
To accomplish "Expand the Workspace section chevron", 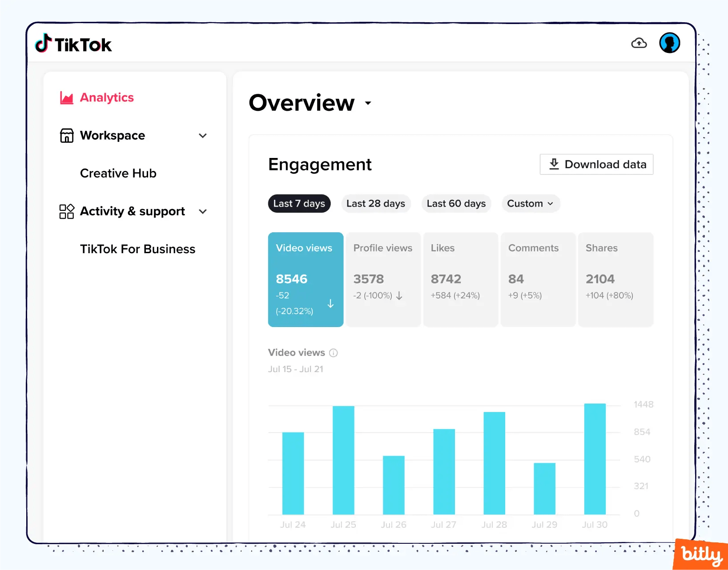I will (203, 136).
